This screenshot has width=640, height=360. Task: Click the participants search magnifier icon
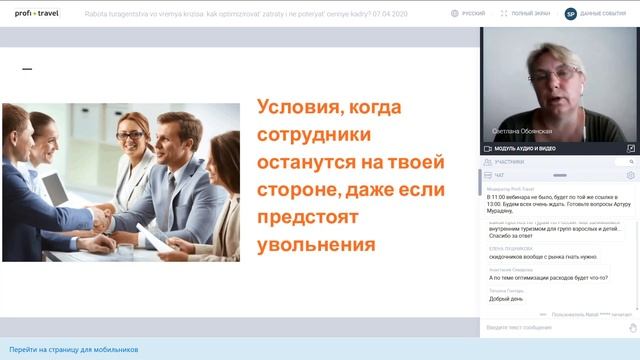click(631, 162)
